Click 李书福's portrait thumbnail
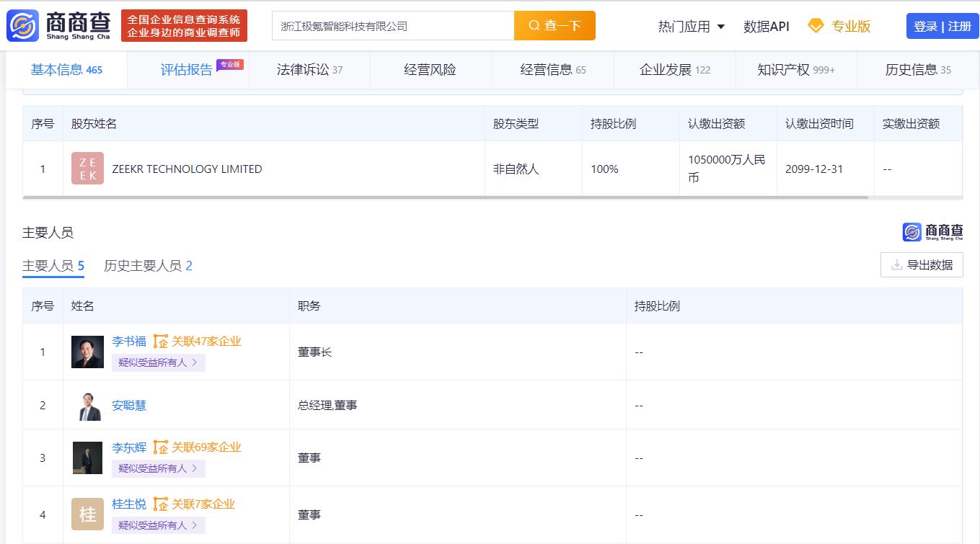Image resolution: width=980 pixels, height=544 pixels. tap(87, 352)
